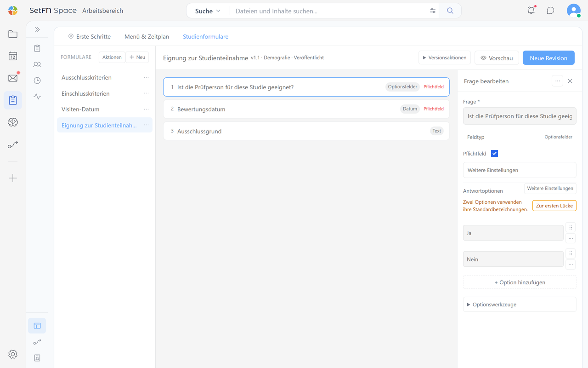The image size is (588, 368).
Task: Open the Aktionen menu in Formulare
Action: tap(112, 57)
